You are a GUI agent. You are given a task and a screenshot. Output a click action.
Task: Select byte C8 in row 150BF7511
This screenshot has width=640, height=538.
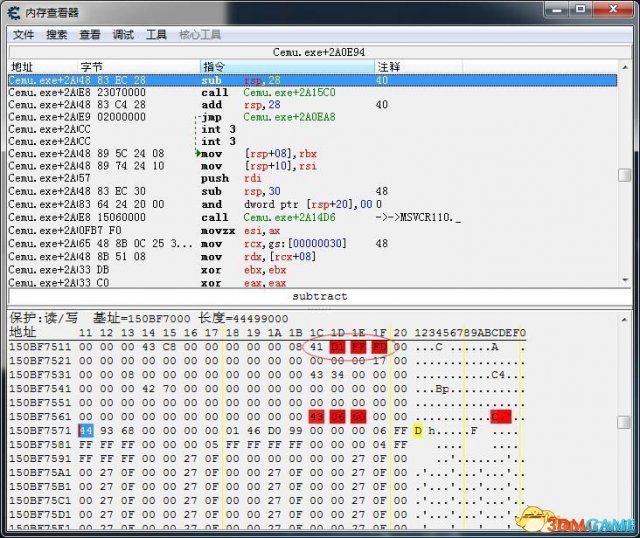pyautogui.click(x=169, y=347)
